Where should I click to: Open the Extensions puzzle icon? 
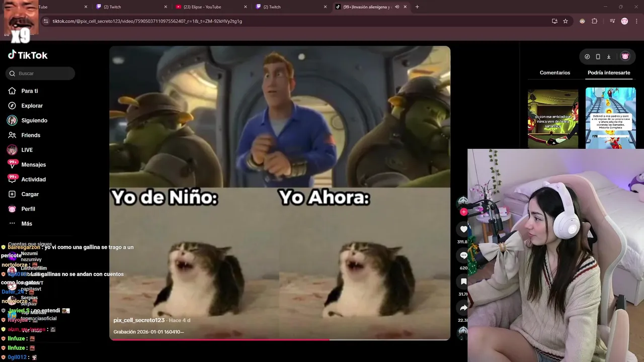594,21
